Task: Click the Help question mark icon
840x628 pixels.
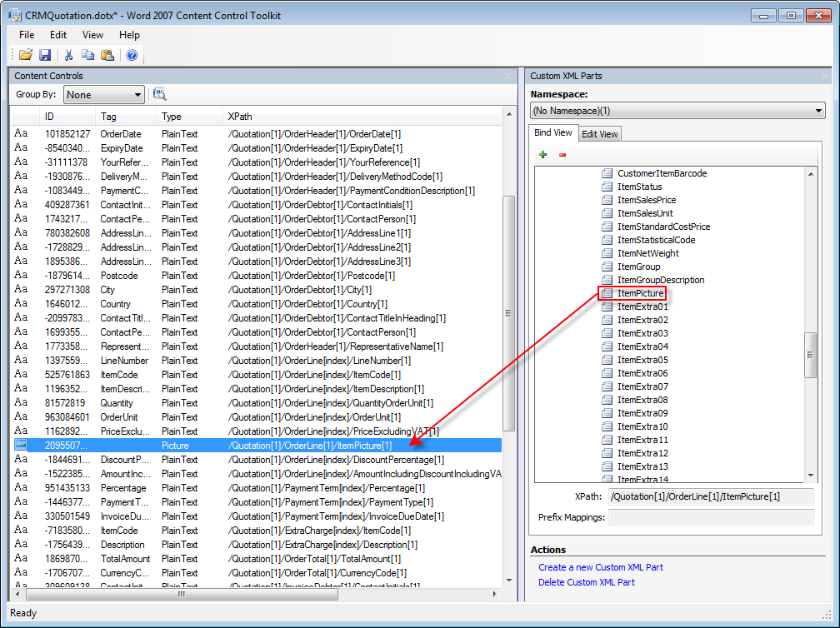Action: point(132,55)
